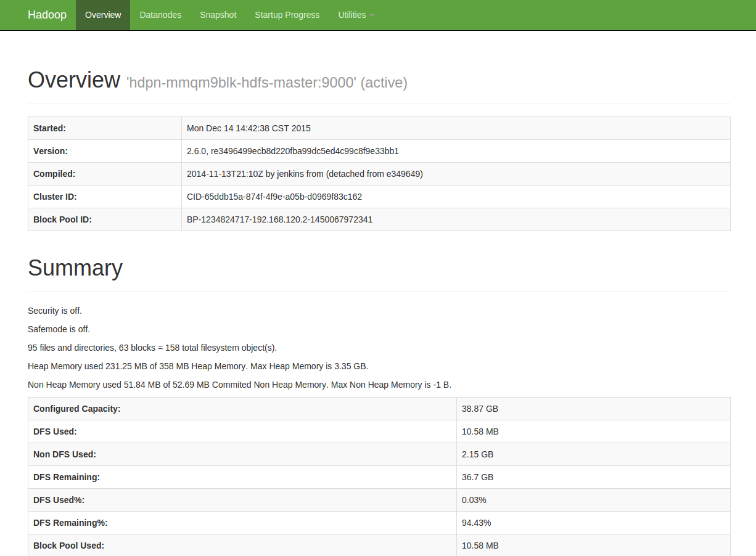Screen dimensions: 756x556
Task: Open the Overview tab
Action: (103, 15)
